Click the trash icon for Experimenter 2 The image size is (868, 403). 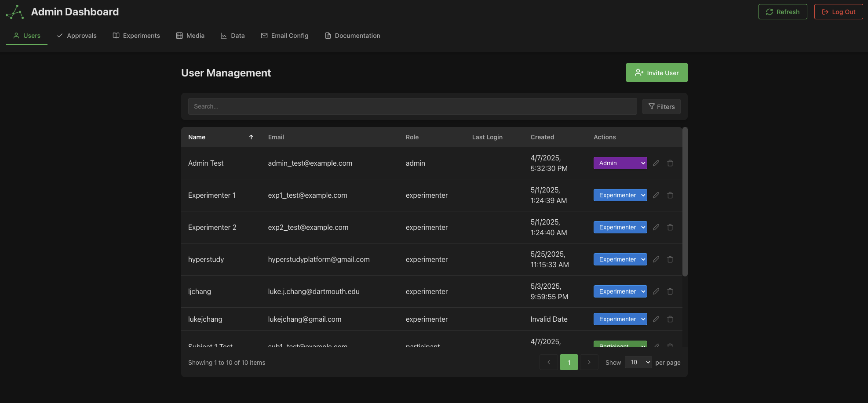pos(670,227)
